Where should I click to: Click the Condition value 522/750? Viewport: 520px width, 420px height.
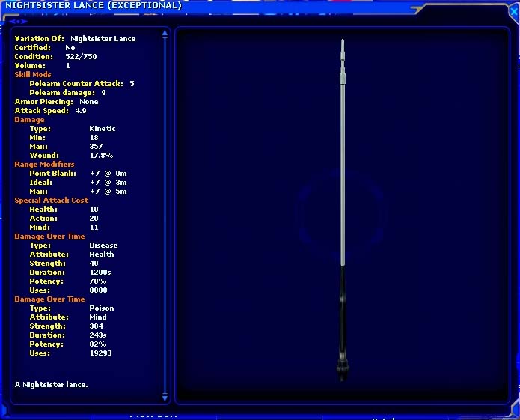point(81,56)
